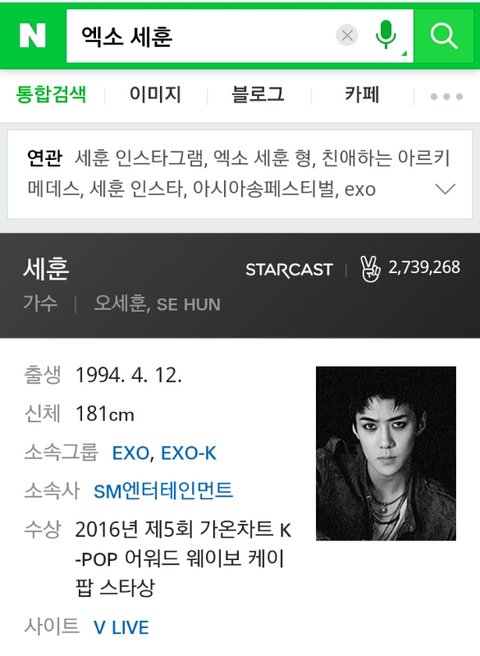Open the voice input options arrow
This screenshot has width=480, height=656.
(404, 54)
